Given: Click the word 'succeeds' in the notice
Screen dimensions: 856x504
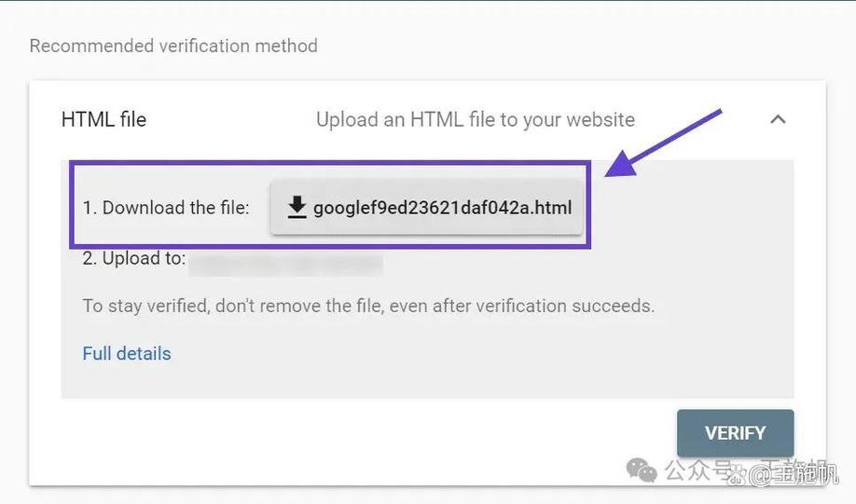Looking at the screenshot, I should 611,306.
